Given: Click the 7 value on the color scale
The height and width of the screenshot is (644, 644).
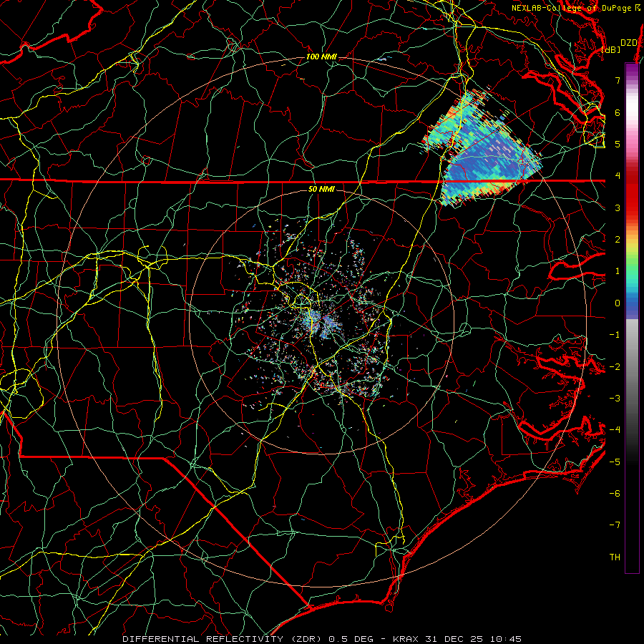Looking at the screenshot, I should coord(618,80).
